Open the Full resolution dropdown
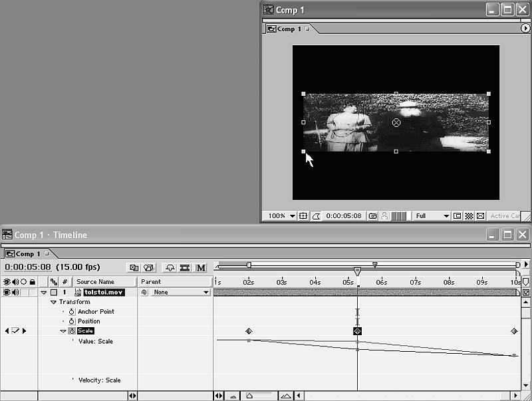Image resolution: width=532 pixels, height=401 pixels. click(431, 216)
